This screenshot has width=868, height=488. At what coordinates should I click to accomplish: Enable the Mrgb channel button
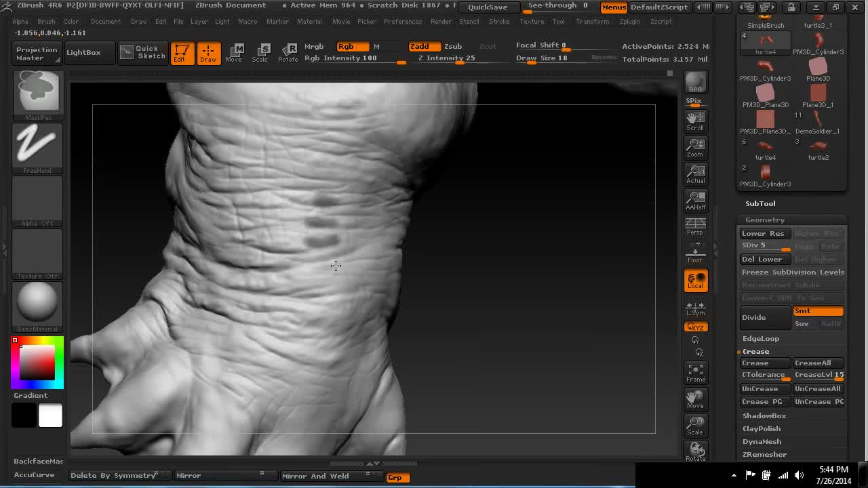click(314, 46)
